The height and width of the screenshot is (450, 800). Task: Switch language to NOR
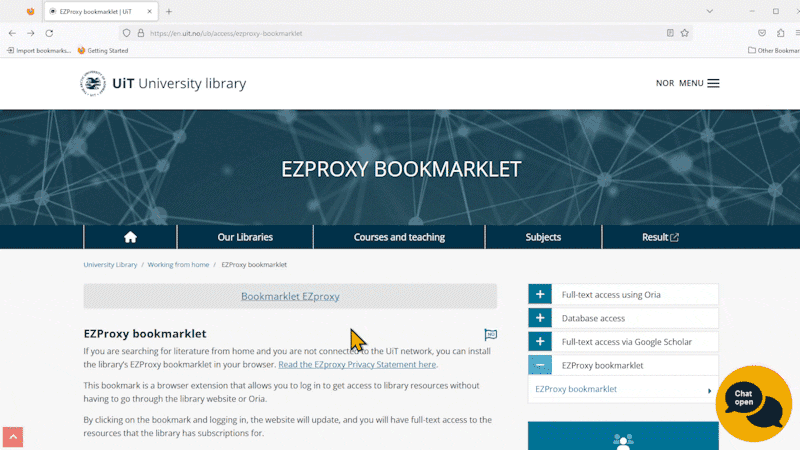pos(665,83)
